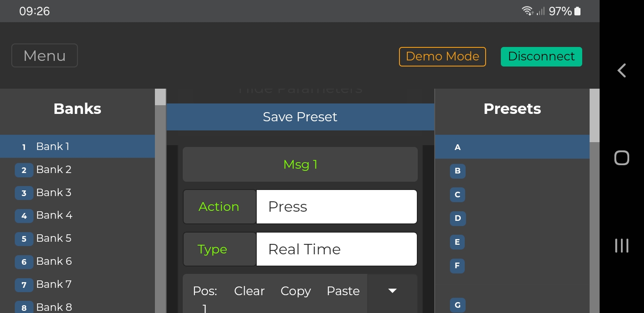
Task: Clear the message at Pos 1
Action: [x=249, y=291]
